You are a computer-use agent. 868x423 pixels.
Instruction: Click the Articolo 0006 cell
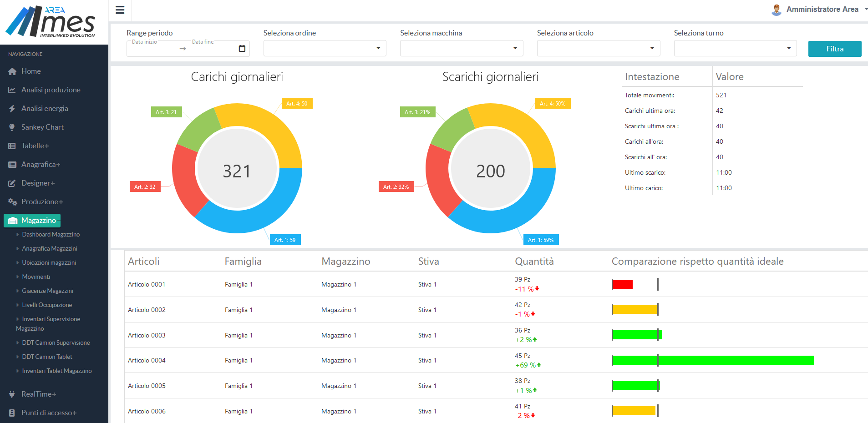pos(147,411)
